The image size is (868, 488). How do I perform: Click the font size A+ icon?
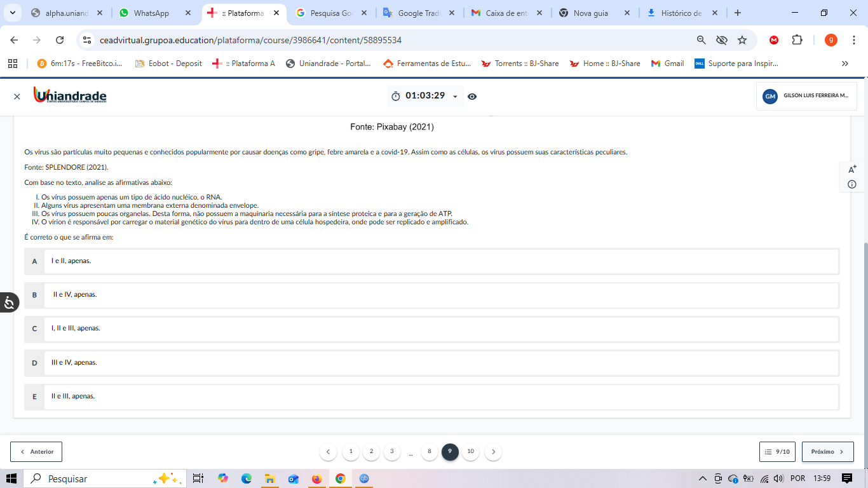tap(852, 169)
